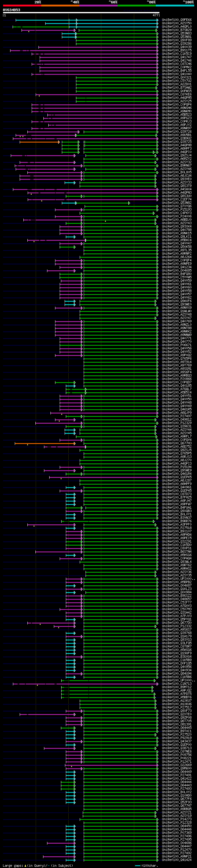Select hit label UniRef100_Q39768

coord(177,633)
